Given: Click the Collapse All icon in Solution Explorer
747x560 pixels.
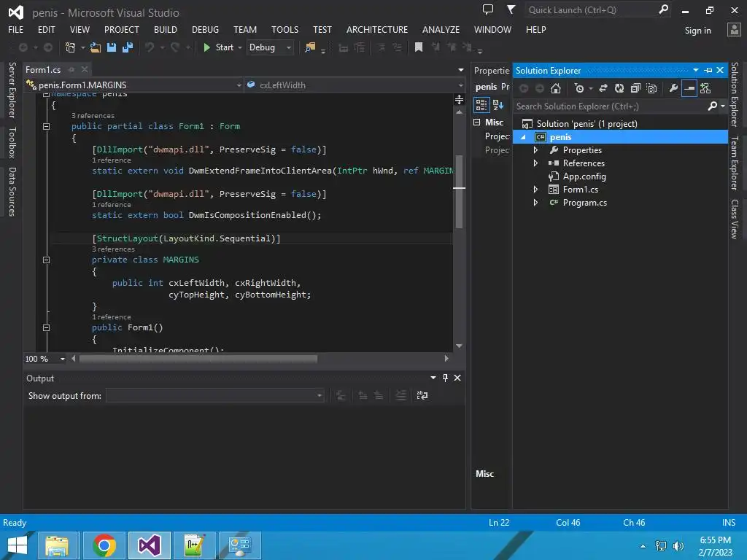Looking at the screenshot, I should click(635, 88).
